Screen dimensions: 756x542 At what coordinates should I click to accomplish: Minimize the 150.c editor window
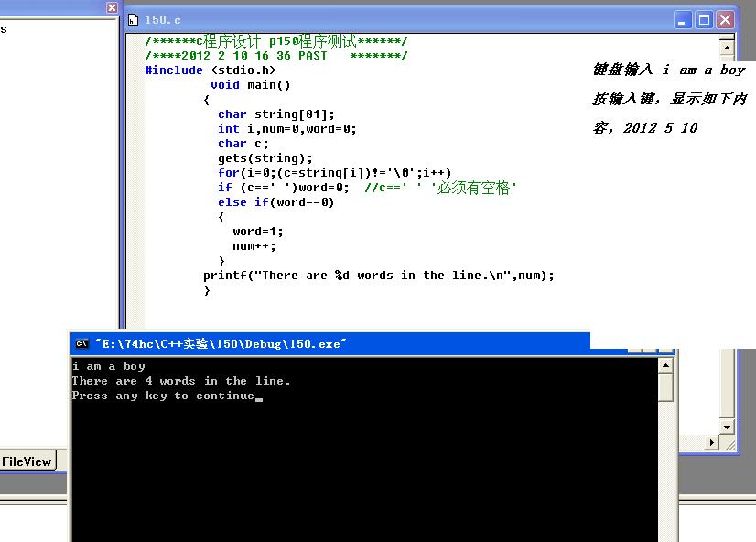click(x=683, y=20)
